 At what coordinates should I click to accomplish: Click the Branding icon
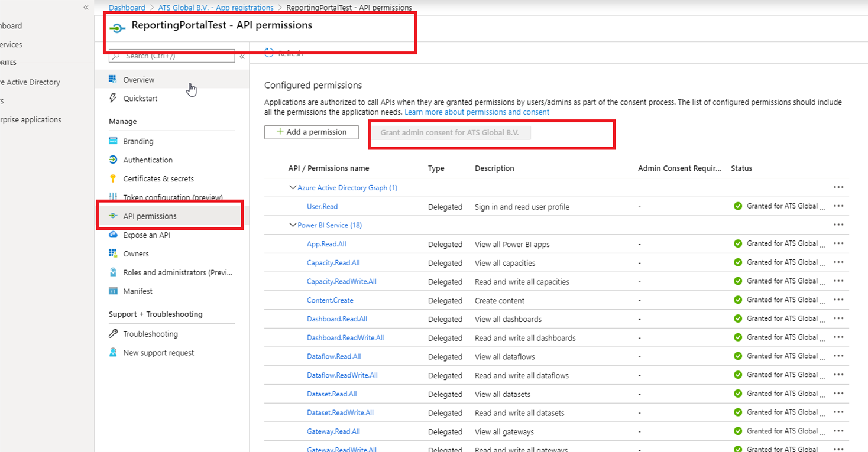point(113,141)
